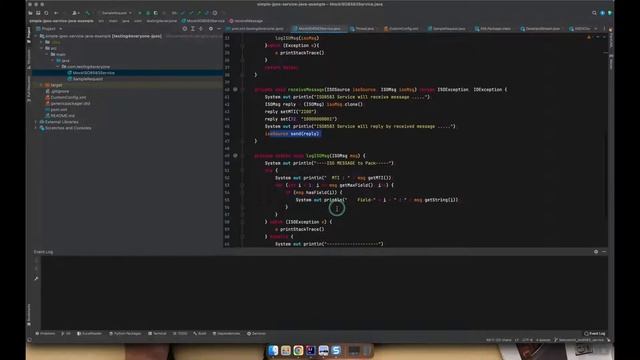640x360 pixels.
Task: Collapse com.testing4everyone package
Action: tap(58, 67)
